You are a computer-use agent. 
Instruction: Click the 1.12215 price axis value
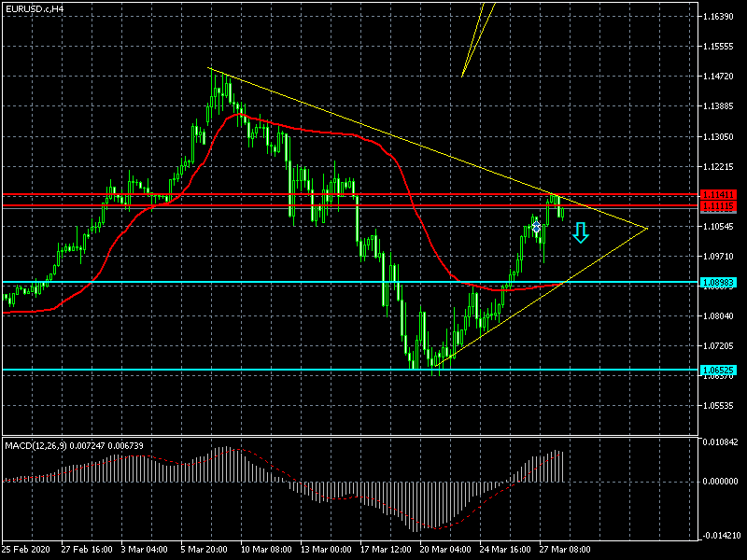(x=718, y=167)
